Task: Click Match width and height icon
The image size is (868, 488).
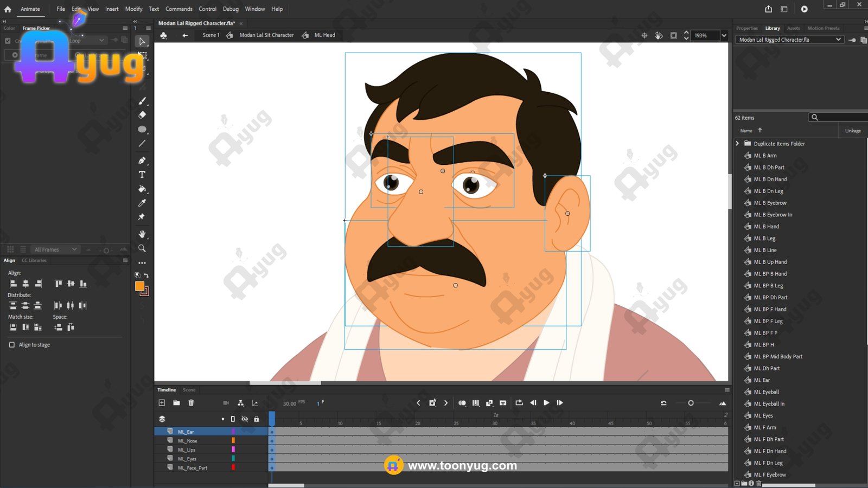Action: pyautogui.click(x=37, y=327)
